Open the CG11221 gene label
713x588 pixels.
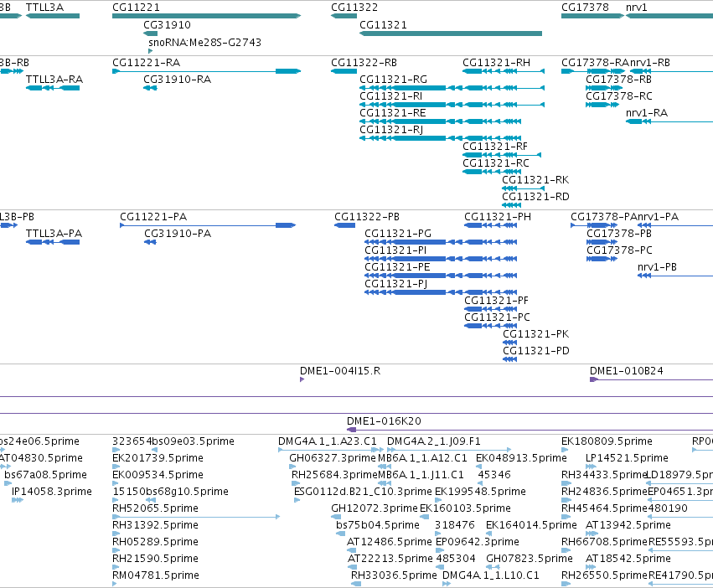[136, 8]
